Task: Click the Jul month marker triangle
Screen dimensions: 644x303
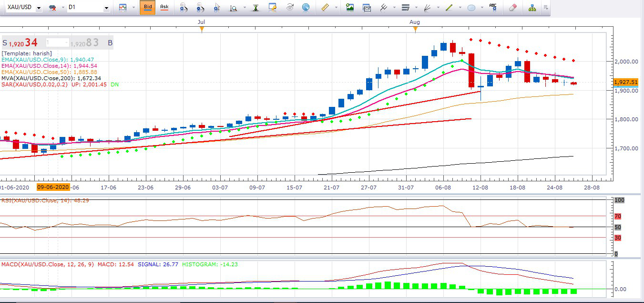Action: 202,29
